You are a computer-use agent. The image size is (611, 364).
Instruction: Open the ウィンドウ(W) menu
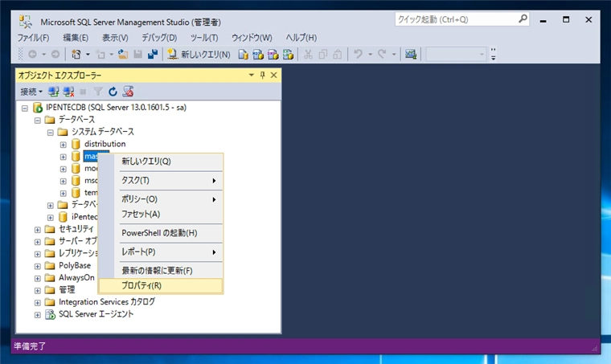click(252, 38)
